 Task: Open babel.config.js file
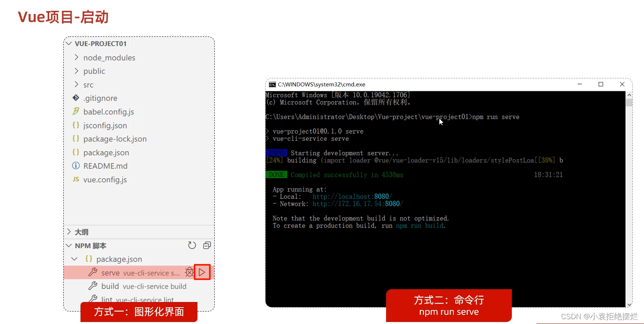pos(109,112)
